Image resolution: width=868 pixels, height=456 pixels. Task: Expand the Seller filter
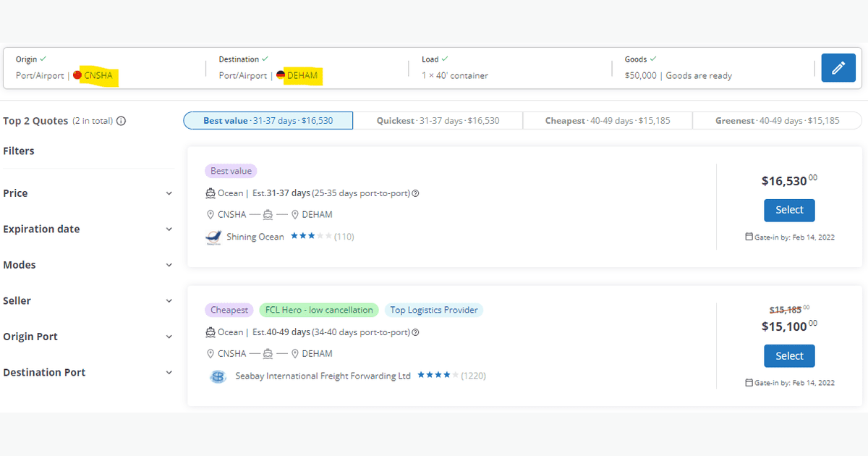click(x=169, y=301)
